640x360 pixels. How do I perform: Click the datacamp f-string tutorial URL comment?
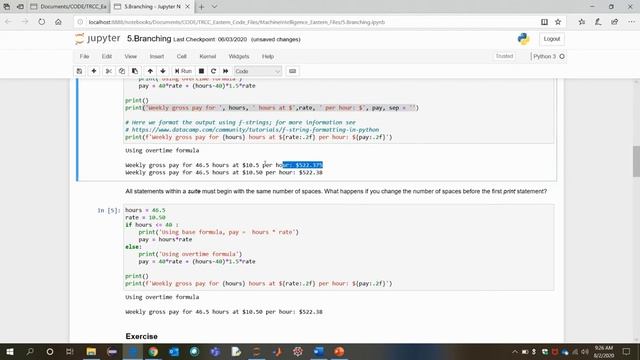[x=252, y=130]
